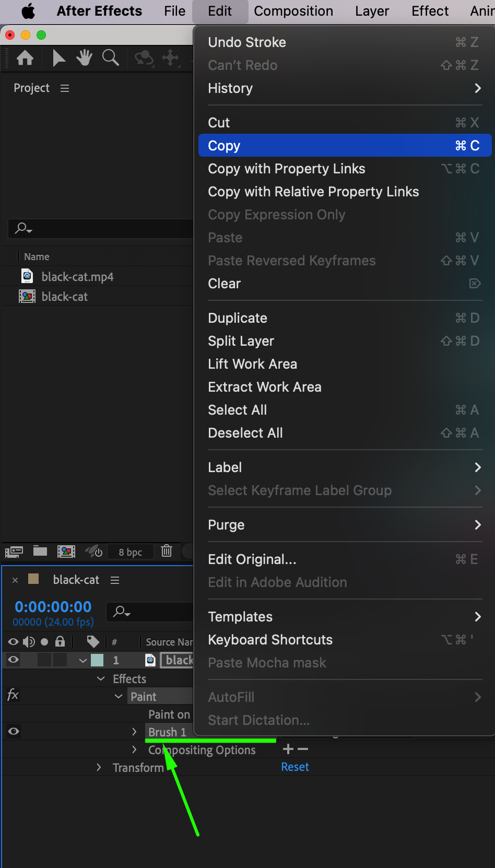Click the 8 bpc color depth button
The image size is (495, 868).
[x=130, y=552]
